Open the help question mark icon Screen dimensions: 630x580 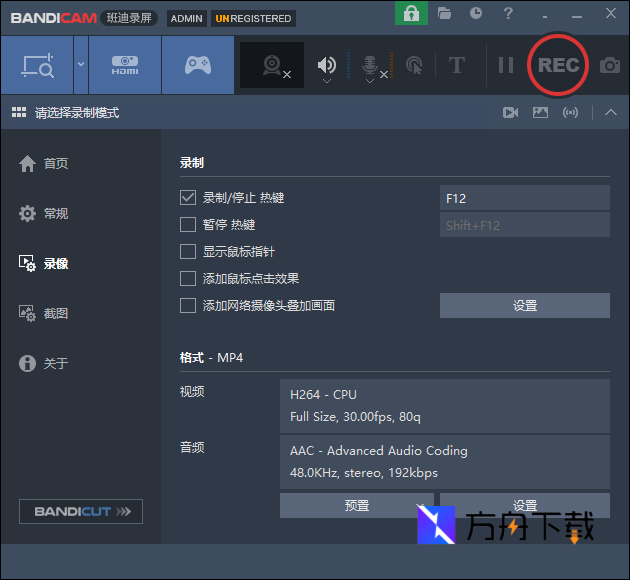point(508,13)
